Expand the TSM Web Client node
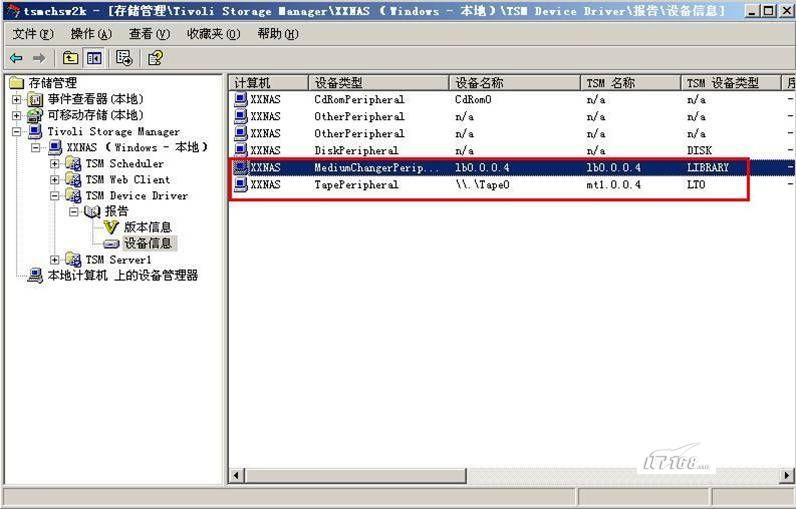This screenshot has width=796, height=509. click(x=54, y=180)
